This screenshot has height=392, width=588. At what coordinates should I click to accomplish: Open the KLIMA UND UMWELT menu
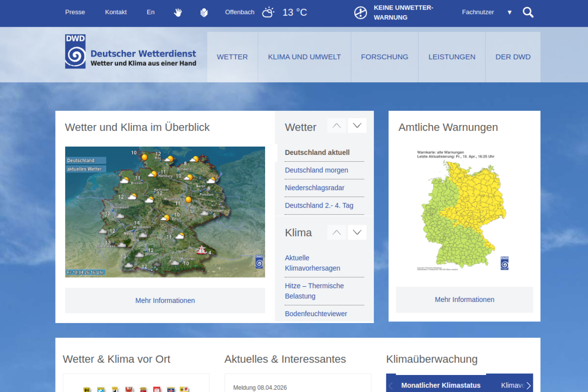(x=304, y=57)
